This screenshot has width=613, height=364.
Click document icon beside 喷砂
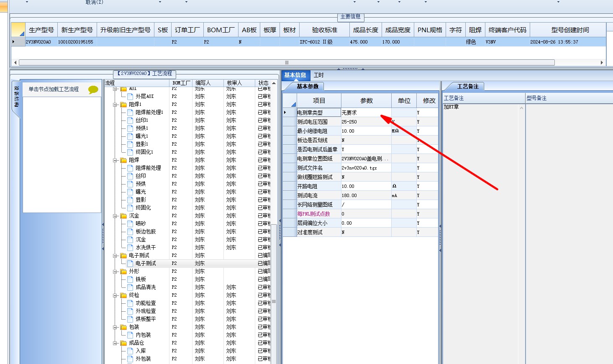click(x=130, y=223)
